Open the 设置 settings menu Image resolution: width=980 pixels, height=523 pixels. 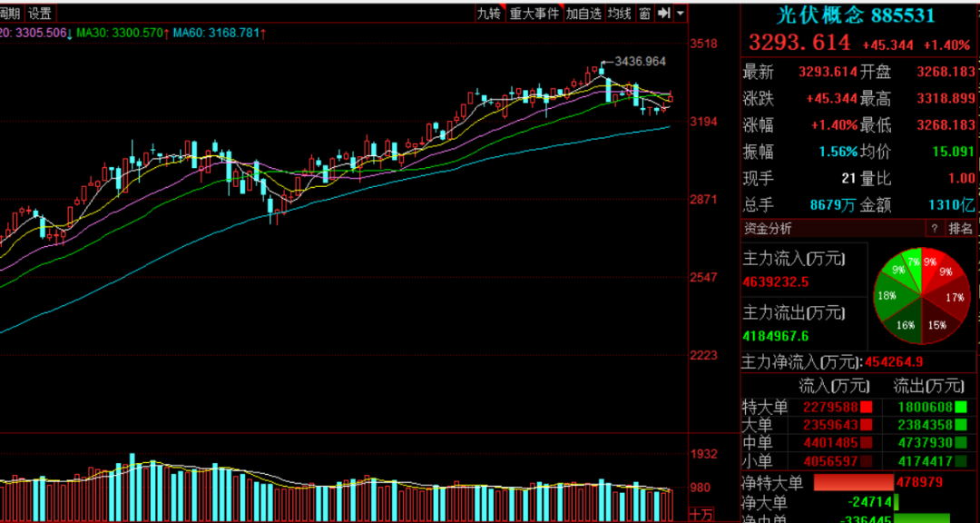pyautogui.click(x=40, y=13)
